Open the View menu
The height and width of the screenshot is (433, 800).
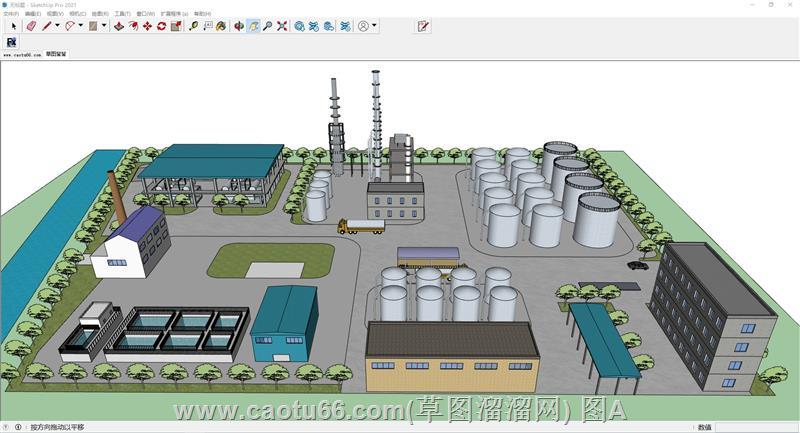[55, 14]
